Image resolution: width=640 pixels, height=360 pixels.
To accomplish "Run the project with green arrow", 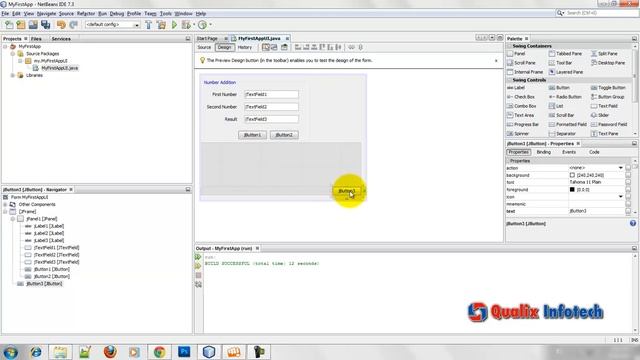I will pyautogui.click(x=174, y=25).
